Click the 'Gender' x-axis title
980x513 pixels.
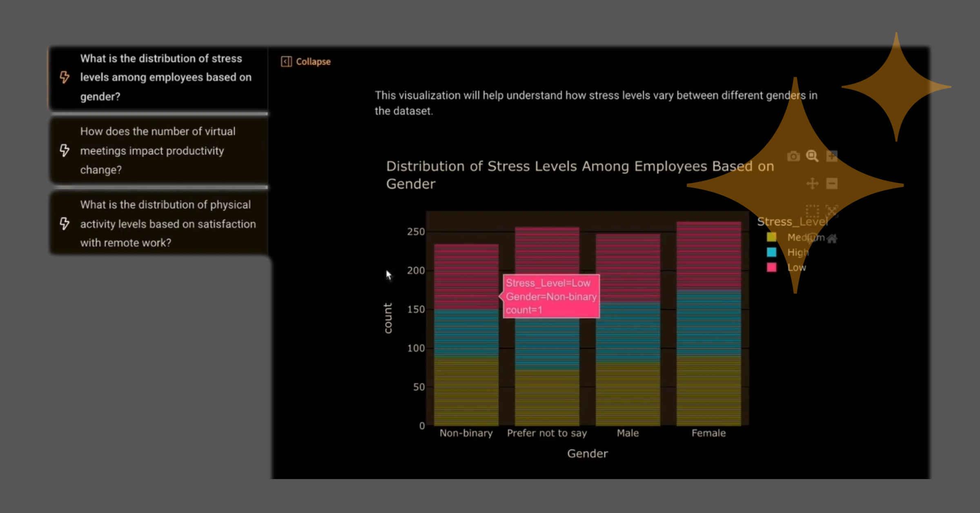coord(587,453)
